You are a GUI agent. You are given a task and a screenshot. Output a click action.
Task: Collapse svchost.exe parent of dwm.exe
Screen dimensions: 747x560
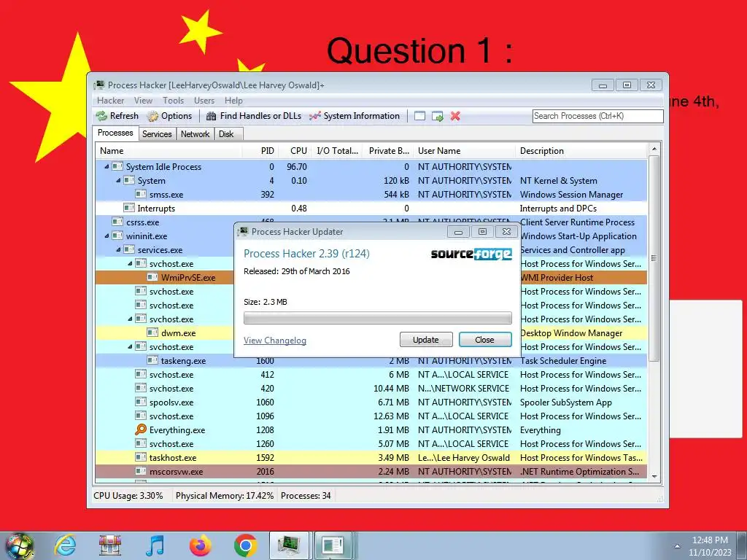pos(130,319)
